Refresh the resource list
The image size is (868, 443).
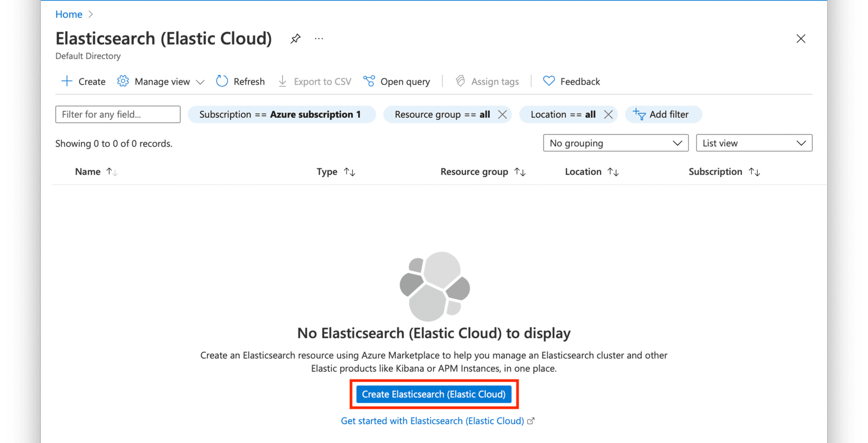[240, 81]
